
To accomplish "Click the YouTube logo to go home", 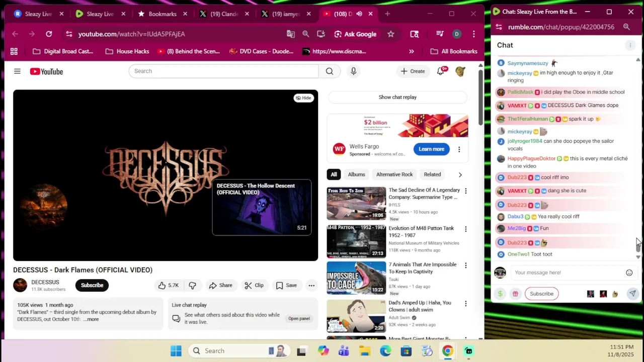I will [x=46, y=71].
